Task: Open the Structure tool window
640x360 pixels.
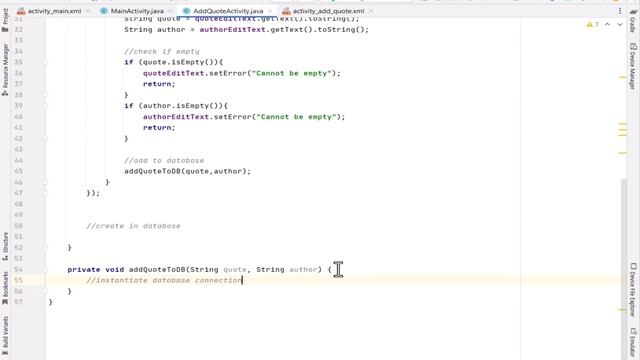Action: [5, 247]
